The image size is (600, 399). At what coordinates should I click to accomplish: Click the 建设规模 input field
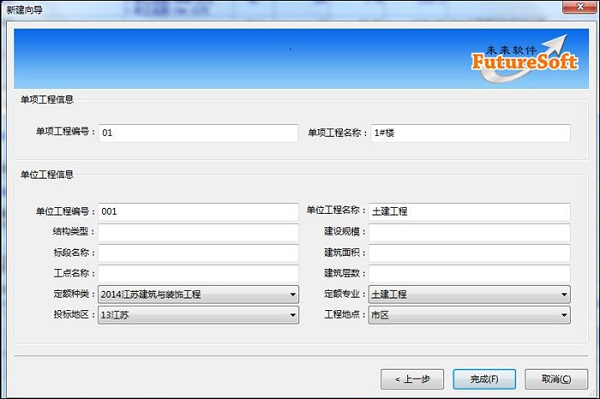tap(469, 232)
